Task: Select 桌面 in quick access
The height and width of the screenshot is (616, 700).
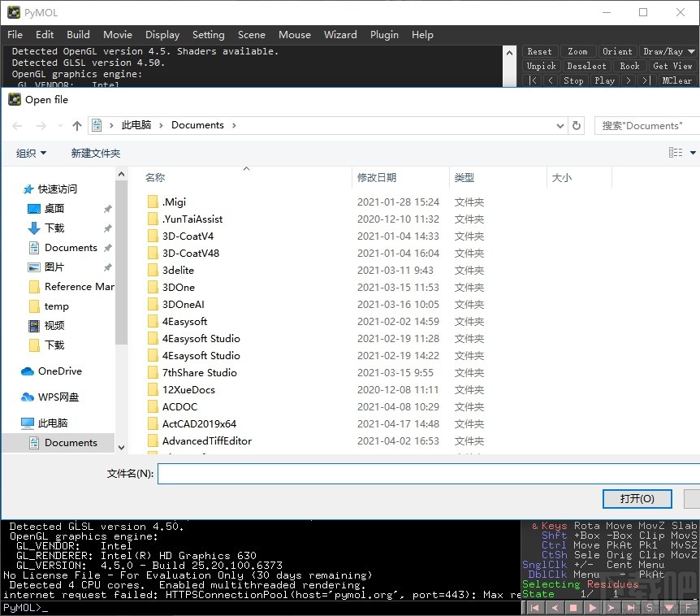Action: point(54,209)
